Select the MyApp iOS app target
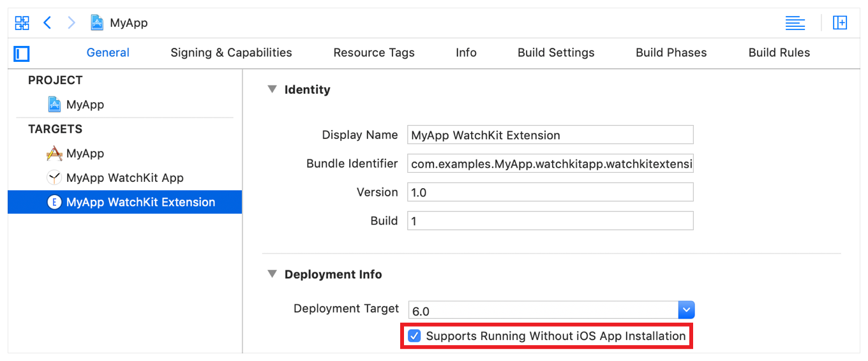The height and width of the screenshot is (361, 868). [84, 154]
